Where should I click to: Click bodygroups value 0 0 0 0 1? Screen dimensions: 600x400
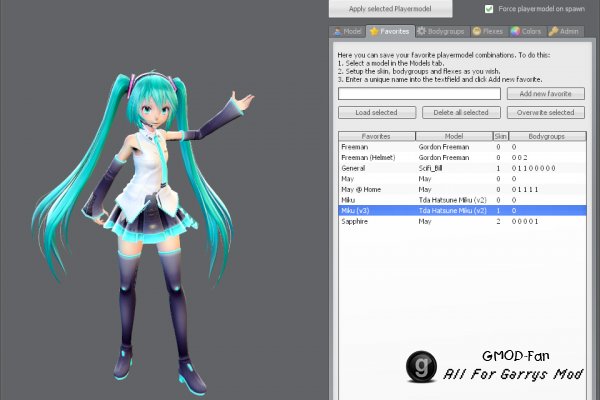pyautogui.click(x=525, y=221)
